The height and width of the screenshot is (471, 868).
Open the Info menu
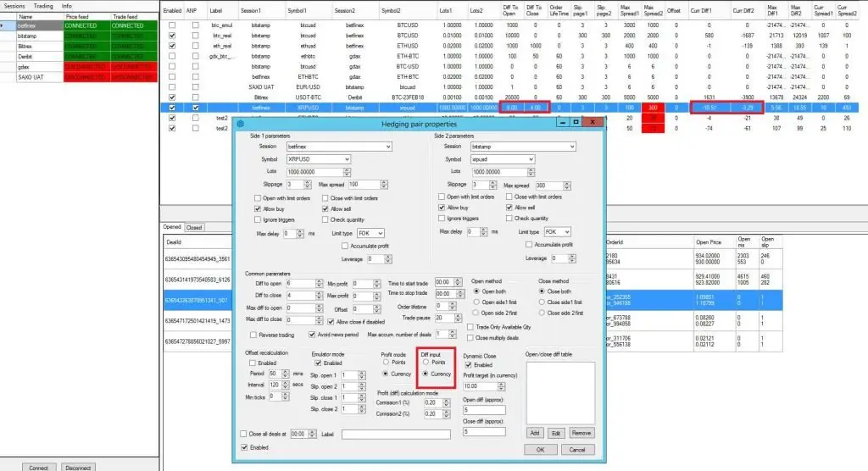[x=66, y=6]
